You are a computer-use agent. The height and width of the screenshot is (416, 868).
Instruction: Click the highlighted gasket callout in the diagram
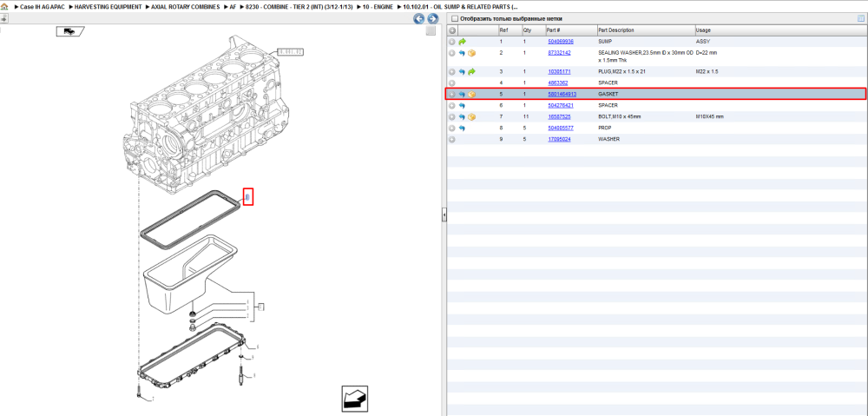pos(248,196)
